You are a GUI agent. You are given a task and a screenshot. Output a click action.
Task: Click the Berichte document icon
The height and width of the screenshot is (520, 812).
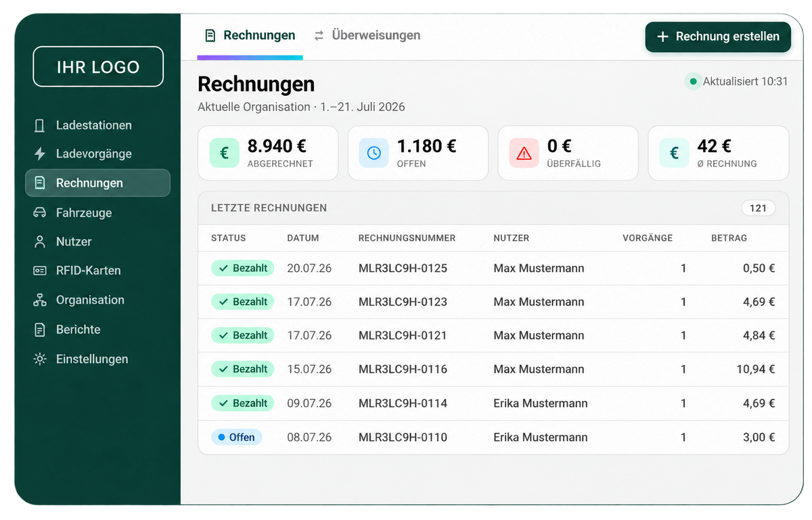(40, 329)
